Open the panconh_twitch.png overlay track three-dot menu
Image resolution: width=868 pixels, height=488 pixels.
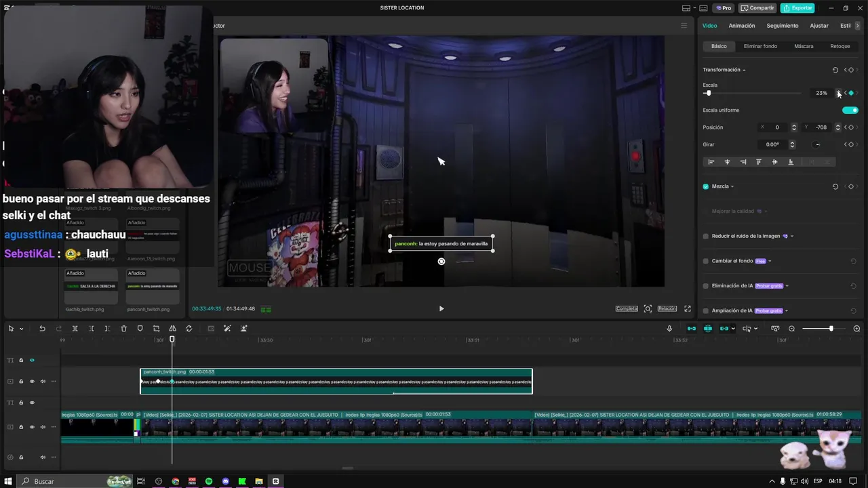point(54,381)
